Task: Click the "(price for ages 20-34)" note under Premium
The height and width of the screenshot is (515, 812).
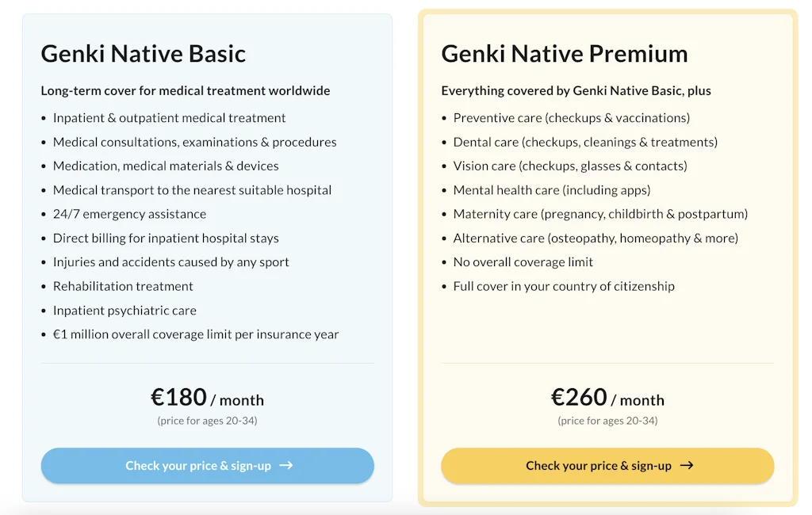Action: (607, 421)
